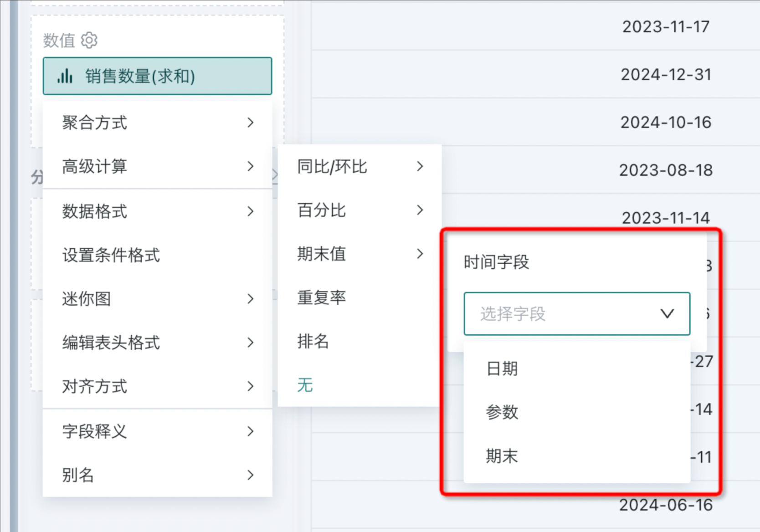Expand the 百分比 option
Viewport: 760px width, 532px height.
pos(359,210)
